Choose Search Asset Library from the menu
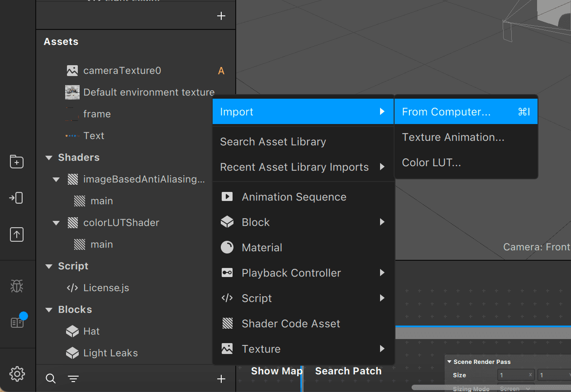This screenshot has height=392, width=571. click(x=273, y=141)
